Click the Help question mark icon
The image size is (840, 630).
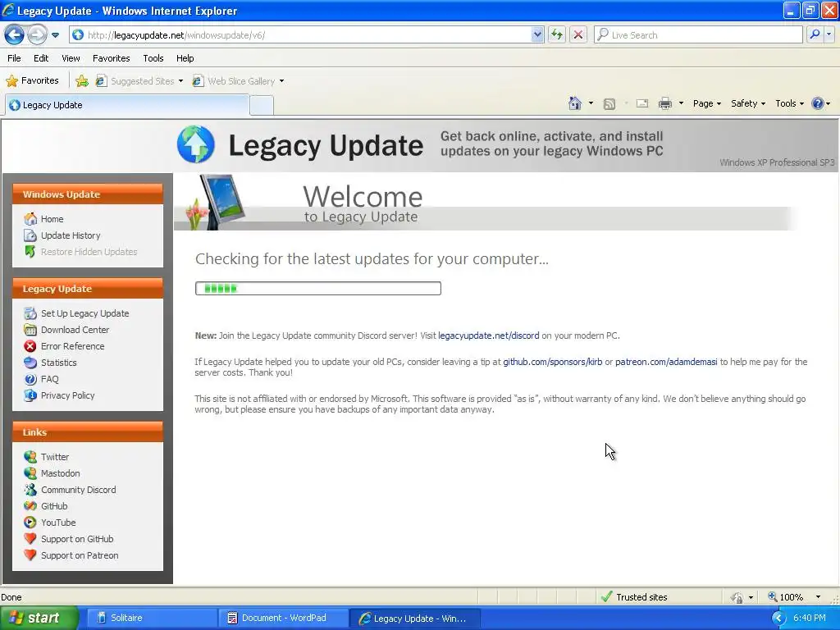tap(818, 103)
